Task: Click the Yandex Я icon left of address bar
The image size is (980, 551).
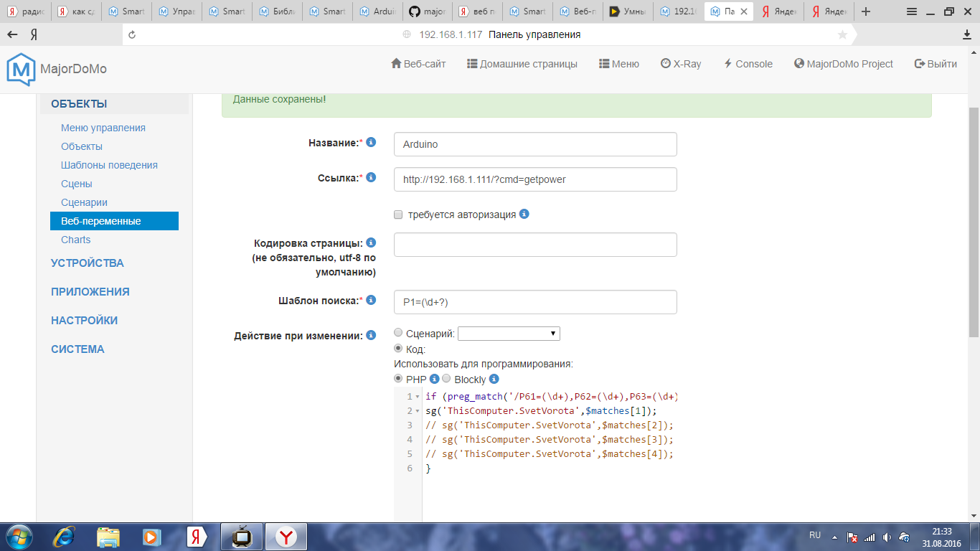Action: point(34,34)
